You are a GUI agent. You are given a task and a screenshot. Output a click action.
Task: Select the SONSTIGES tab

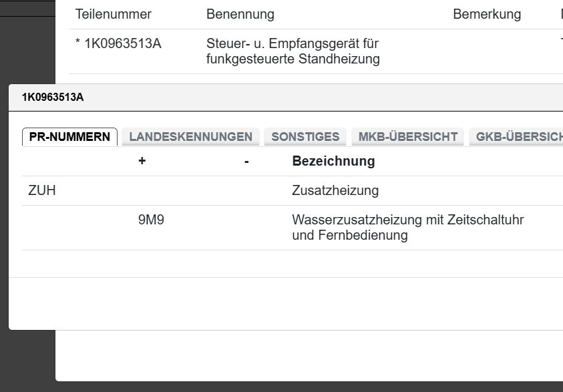(305, 136)
